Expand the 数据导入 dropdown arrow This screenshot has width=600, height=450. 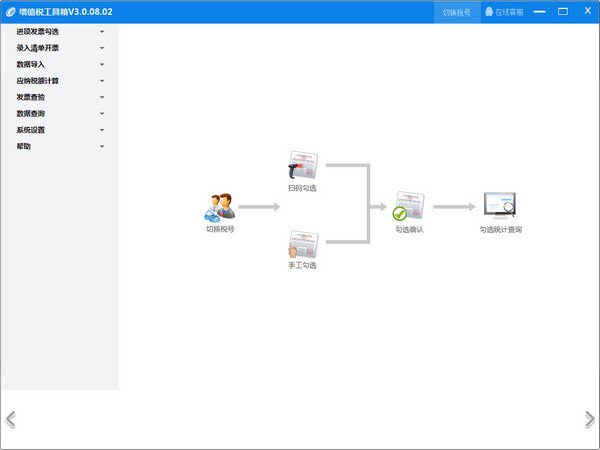[102, 64]
